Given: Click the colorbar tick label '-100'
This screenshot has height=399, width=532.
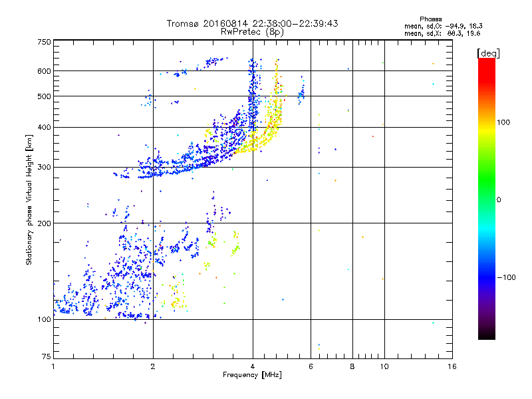Looking at the screenshot, I should click(506, 277).
